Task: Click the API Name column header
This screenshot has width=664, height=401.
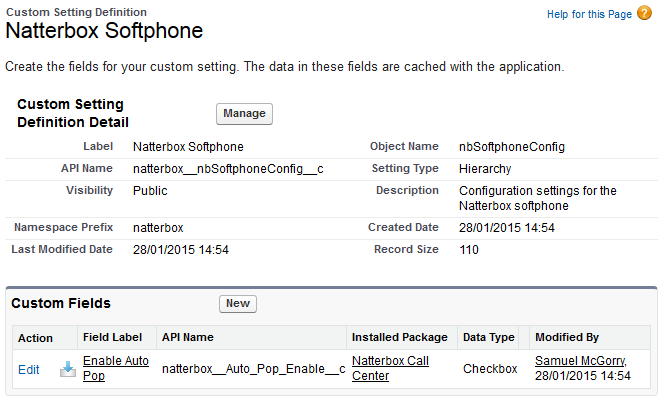Action: [x=188, y=338]
